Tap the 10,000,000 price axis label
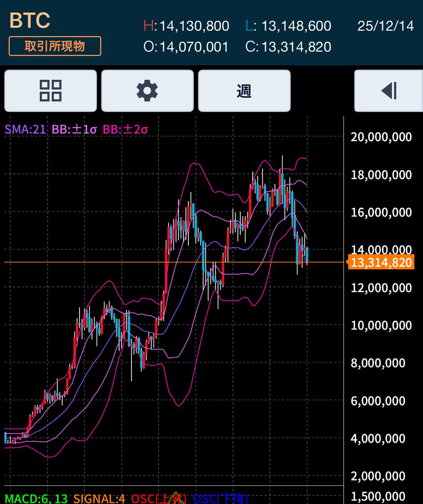The width and height of the screenshot is (423, 504). pyautogui.click(x=381, y=325)
